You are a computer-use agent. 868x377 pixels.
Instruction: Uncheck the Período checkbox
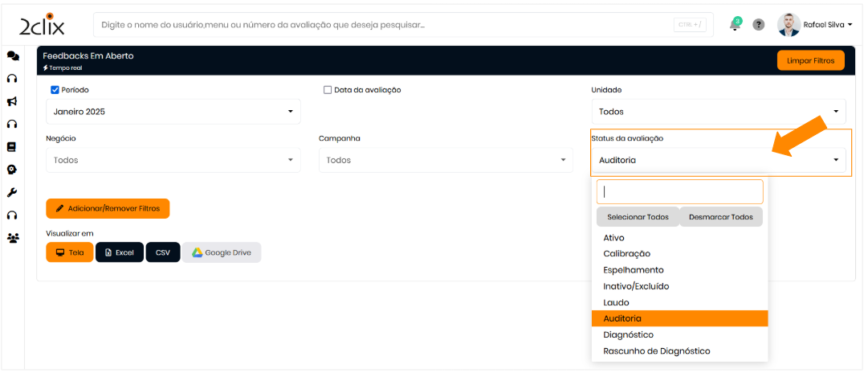click(55, 90)
